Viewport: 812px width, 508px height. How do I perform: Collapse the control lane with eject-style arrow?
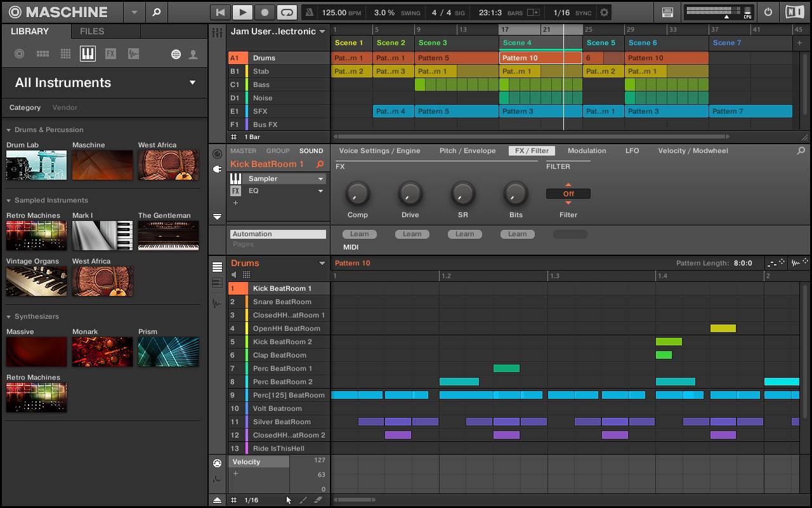tap(218, 500)
